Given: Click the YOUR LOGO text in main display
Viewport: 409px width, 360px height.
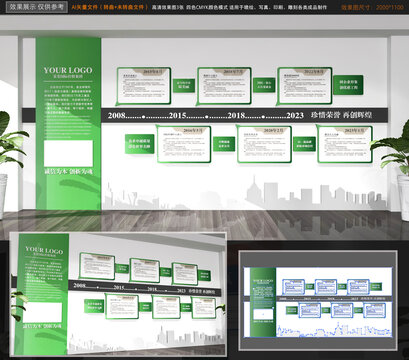Looking at the screenshot, I should pos(68,70).
